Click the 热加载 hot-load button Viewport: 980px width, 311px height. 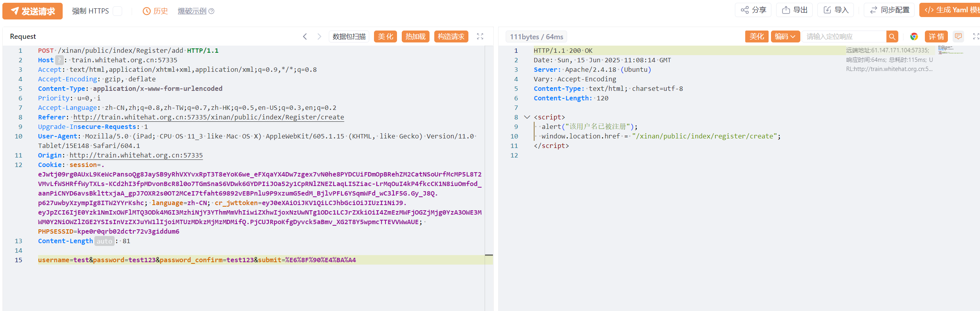pos(415,36)
